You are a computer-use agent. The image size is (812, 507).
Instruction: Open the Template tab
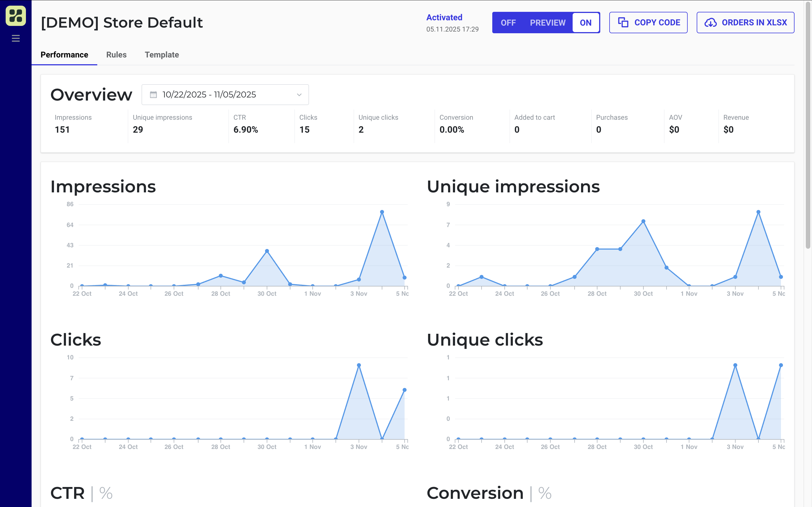pyautogui.click(x=161, y=55)
